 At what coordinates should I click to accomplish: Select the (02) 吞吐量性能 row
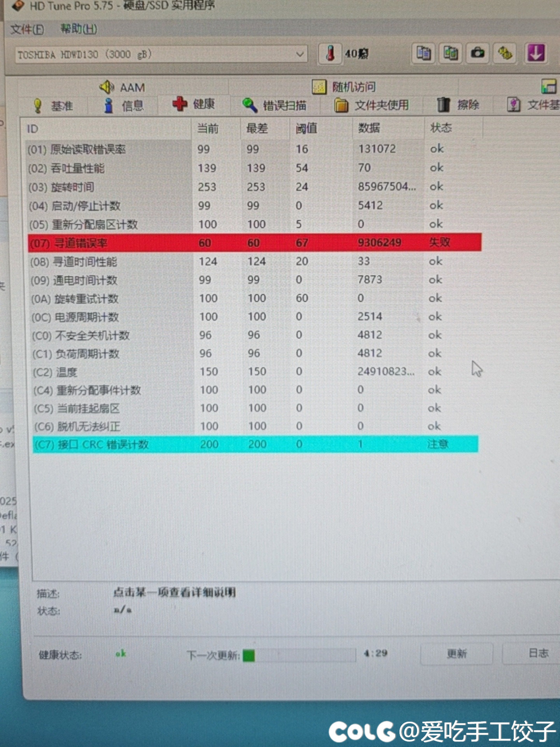point(254,168)
